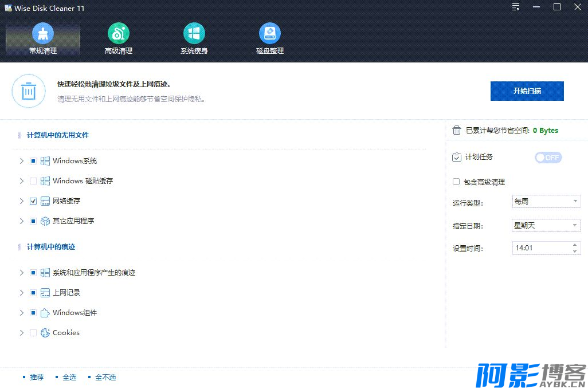Click the 开始扫描 button

pos(527,91)
